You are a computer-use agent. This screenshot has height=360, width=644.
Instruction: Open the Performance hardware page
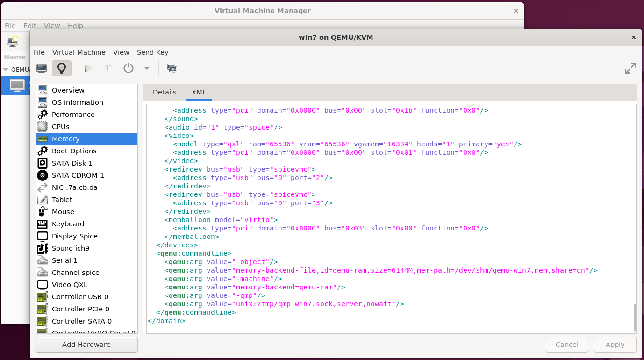pyautogui.click(x=87, y=115)
